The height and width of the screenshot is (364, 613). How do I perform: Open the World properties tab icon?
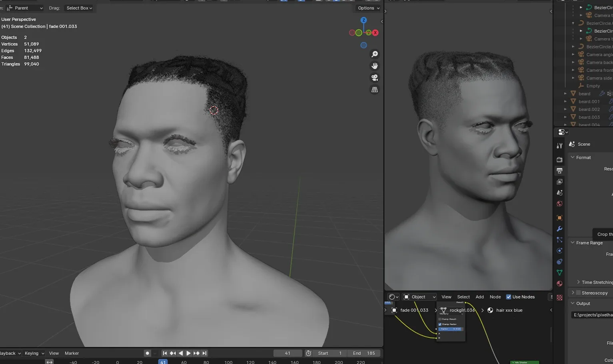(x=559, y=204)
